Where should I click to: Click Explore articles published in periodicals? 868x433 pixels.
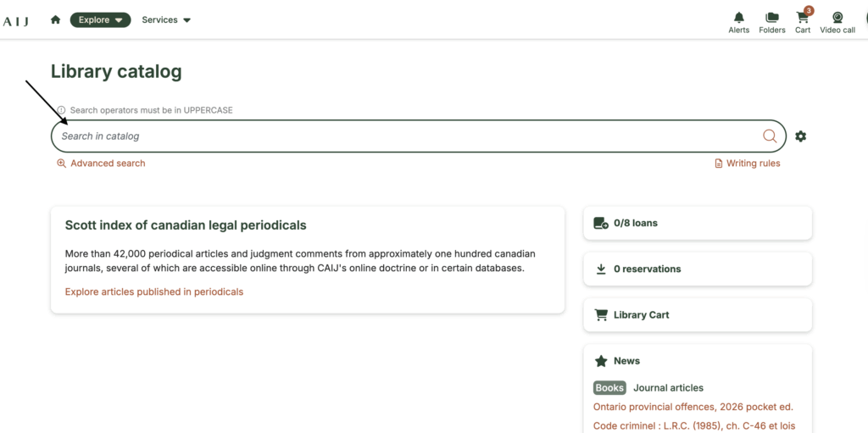pos(154,291)
